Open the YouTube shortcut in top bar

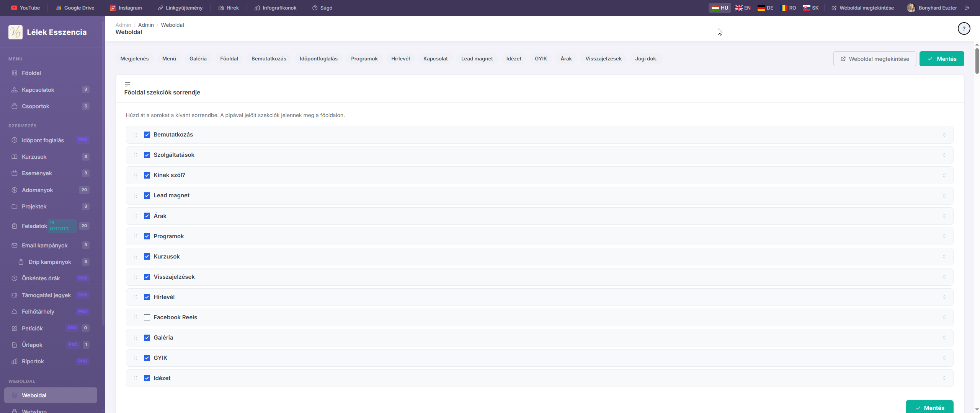click(25, 8)
